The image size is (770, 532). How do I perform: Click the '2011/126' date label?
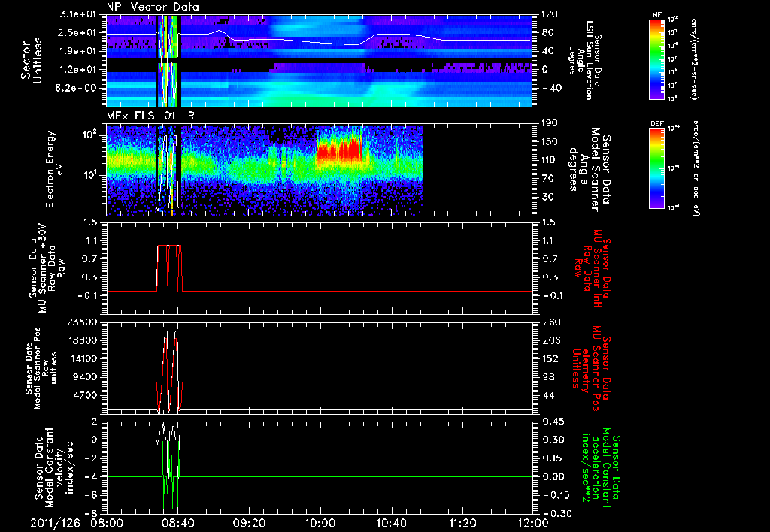click(x=55, y=523)
